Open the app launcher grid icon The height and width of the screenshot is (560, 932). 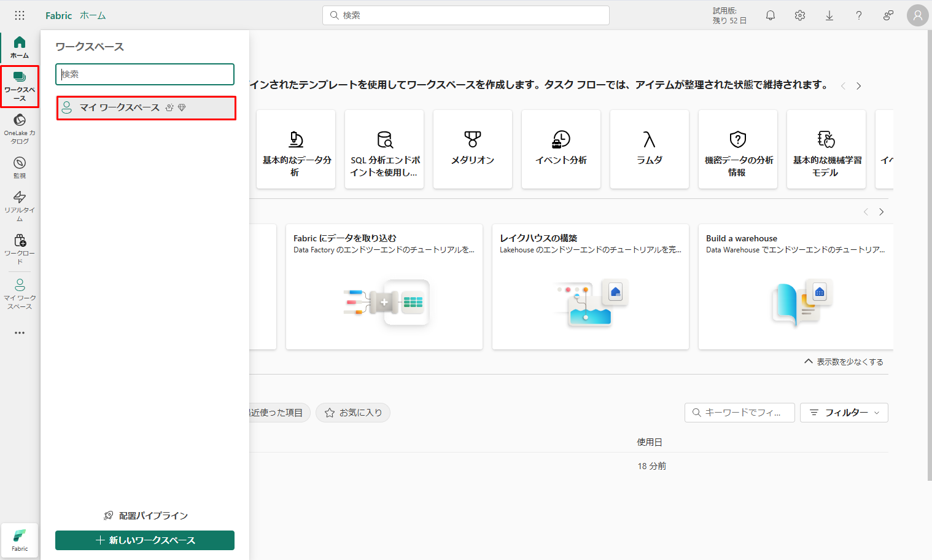point(20,15)
